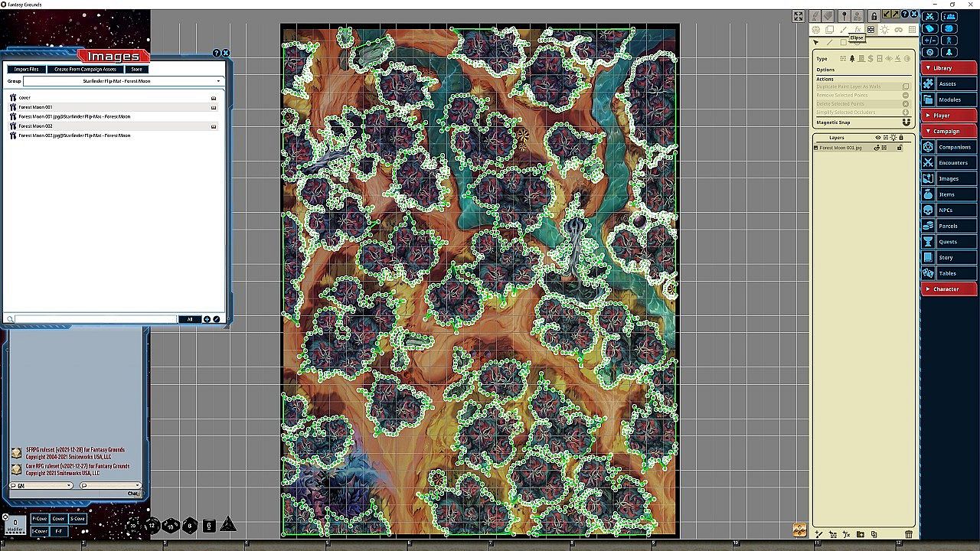Open the lighting sun mode
Screen dimensions: 980x551
(884, 30)
